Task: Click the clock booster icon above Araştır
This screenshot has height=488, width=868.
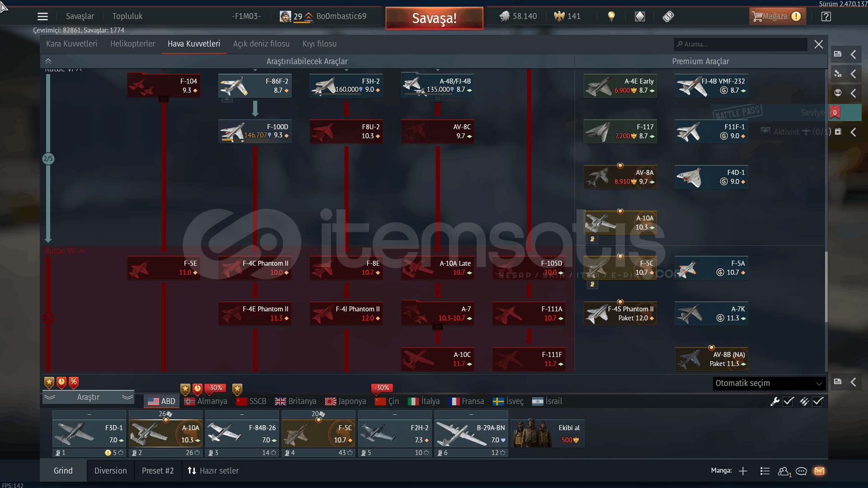Action: [61, 383]
